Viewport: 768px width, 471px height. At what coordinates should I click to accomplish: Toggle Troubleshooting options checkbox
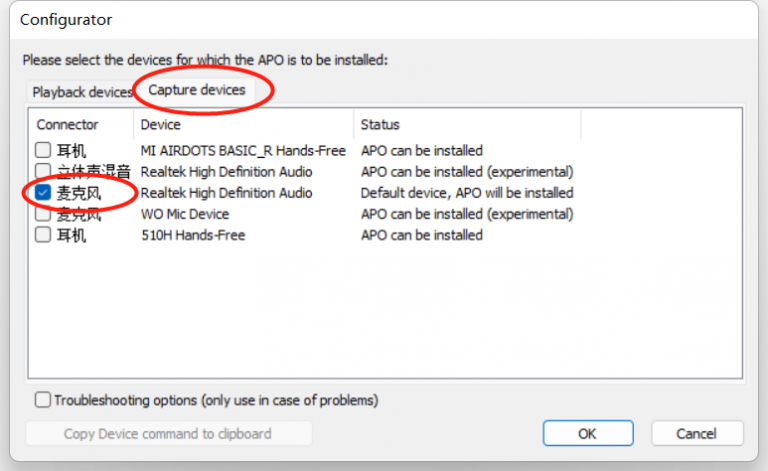click(43, 400)
